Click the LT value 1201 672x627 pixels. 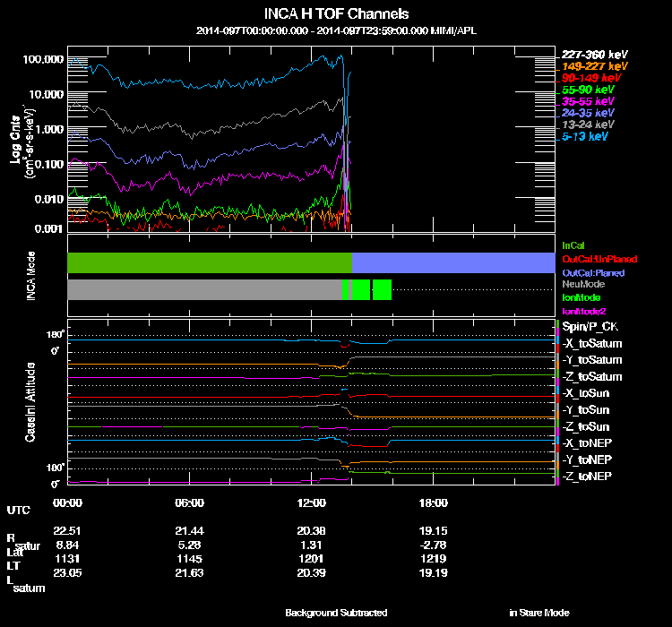coord(312,559)
